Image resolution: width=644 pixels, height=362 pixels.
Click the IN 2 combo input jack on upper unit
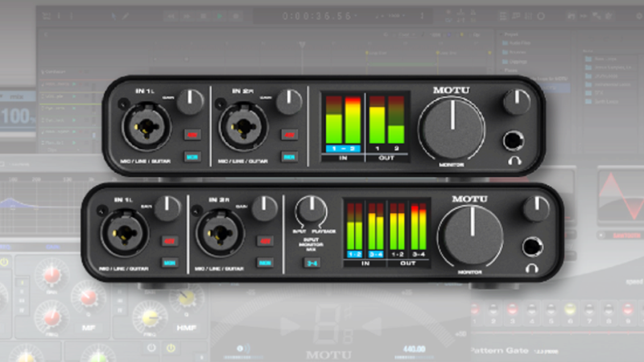pos(244,127)
